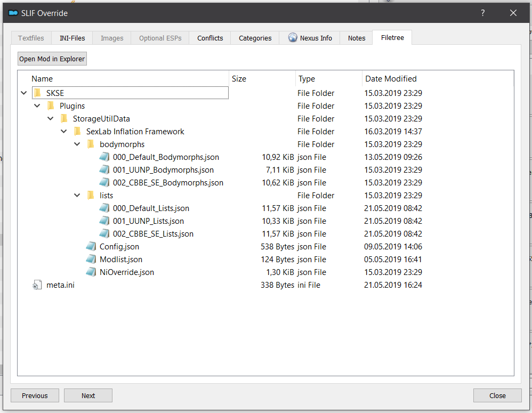Go to the Previous mod

(x=35, y=395)
